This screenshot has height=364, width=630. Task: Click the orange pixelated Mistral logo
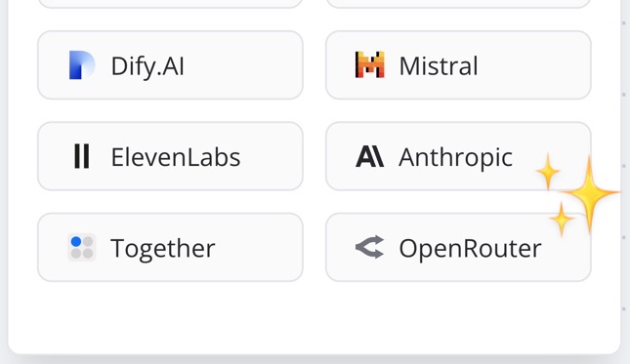(x=369, y=64)
